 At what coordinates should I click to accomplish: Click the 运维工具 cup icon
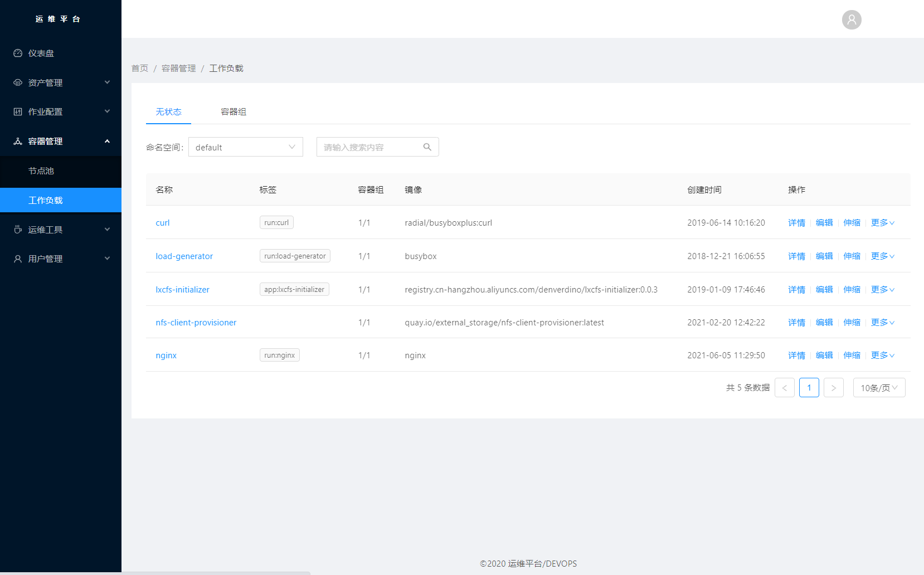18,230
